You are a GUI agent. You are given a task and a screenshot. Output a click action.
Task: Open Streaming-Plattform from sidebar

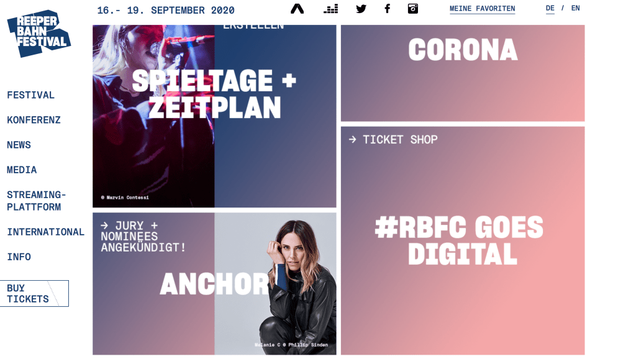tap(37, 201)
